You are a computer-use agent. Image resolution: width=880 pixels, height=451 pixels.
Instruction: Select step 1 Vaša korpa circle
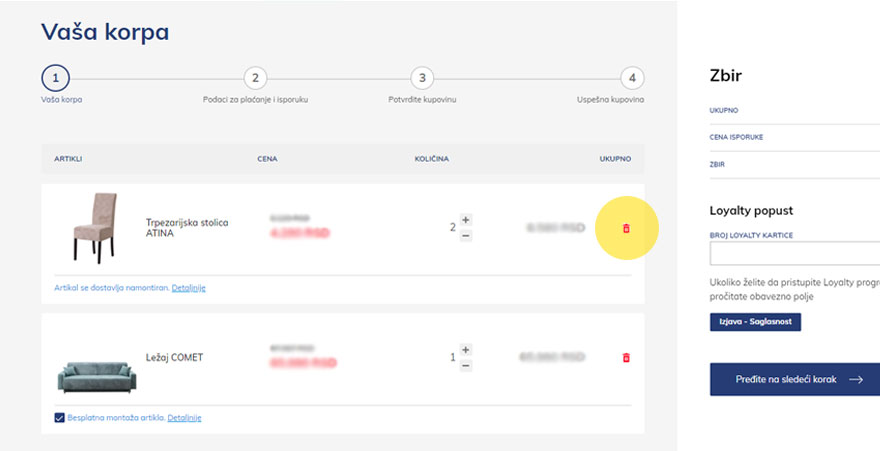(56, 79)
